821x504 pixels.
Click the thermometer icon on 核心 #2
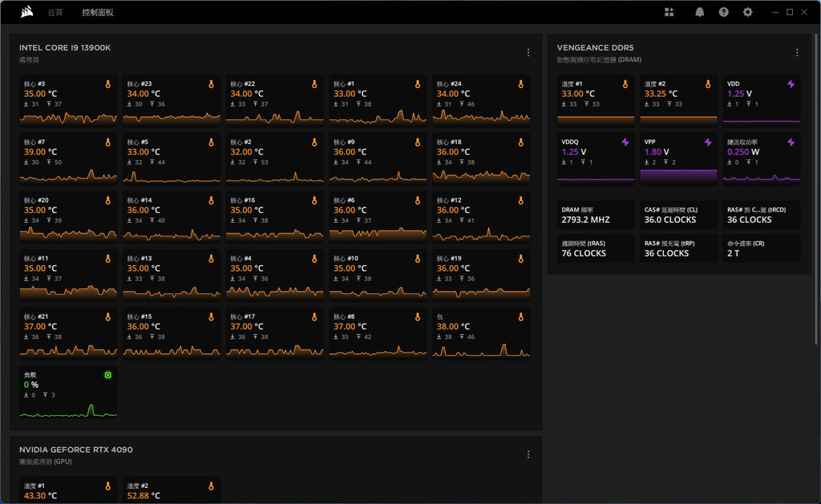coord(314,142)
